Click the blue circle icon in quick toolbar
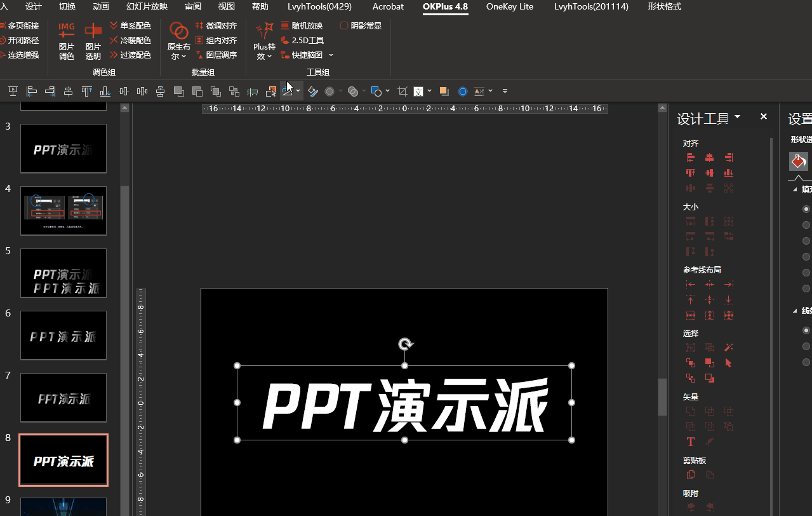Screen dimensions: 812x516 463,92
